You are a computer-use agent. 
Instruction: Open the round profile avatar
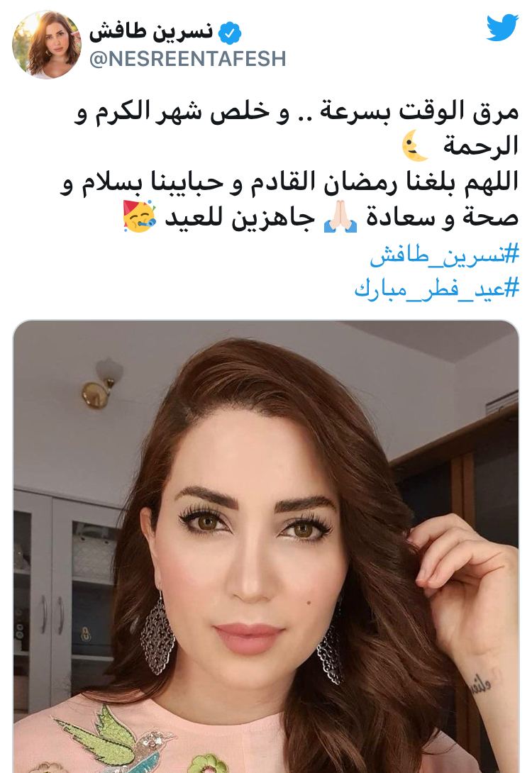click(x=46, y=45)
